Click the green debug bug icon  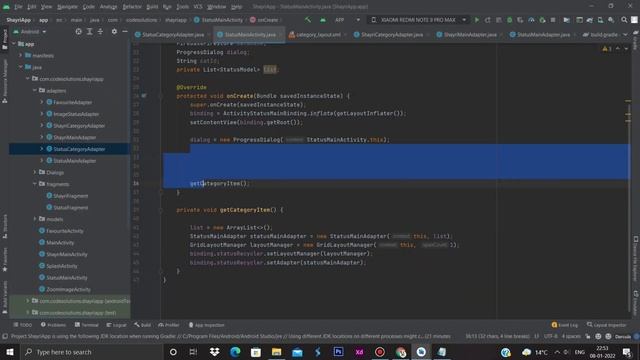pos(509,20)
